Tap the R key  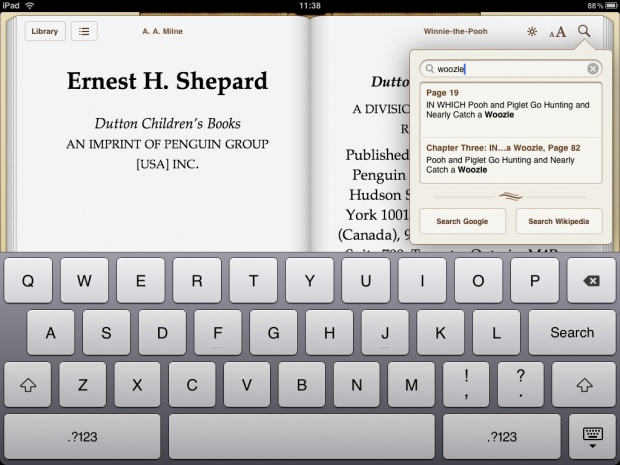click(197, 280)
